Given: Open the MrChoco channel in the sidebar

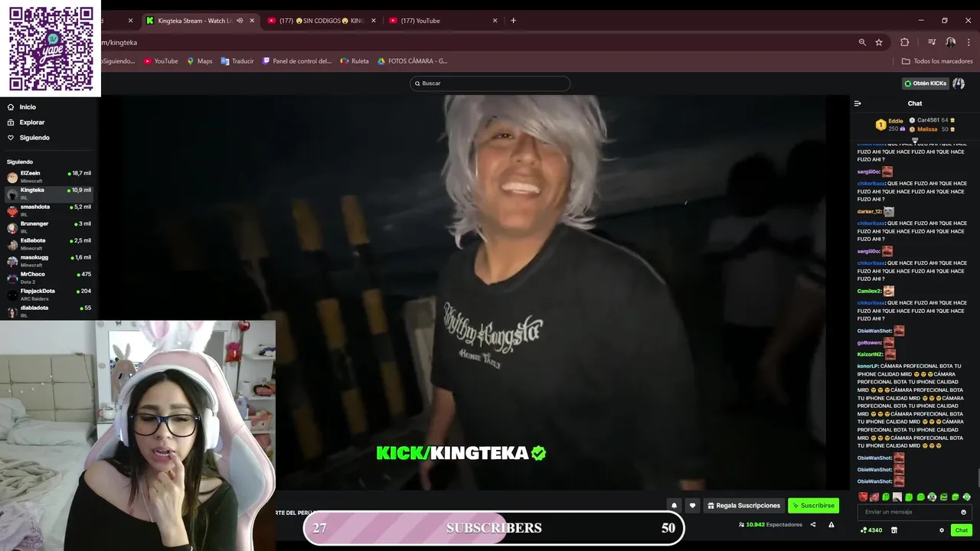Looking at the screenshot, I should [x=49, y=278].
